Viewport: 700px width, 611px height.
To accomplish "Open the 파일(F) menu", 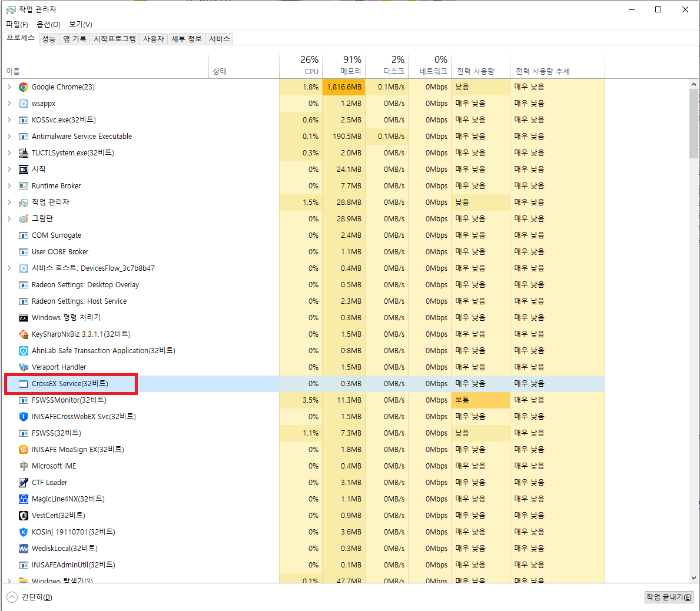I will (x=17, y=25).
